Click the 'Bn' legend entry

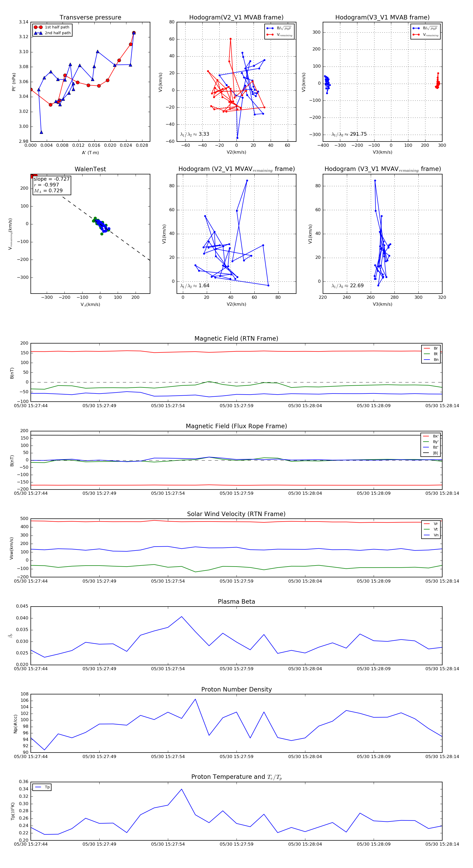coord(431,360)
